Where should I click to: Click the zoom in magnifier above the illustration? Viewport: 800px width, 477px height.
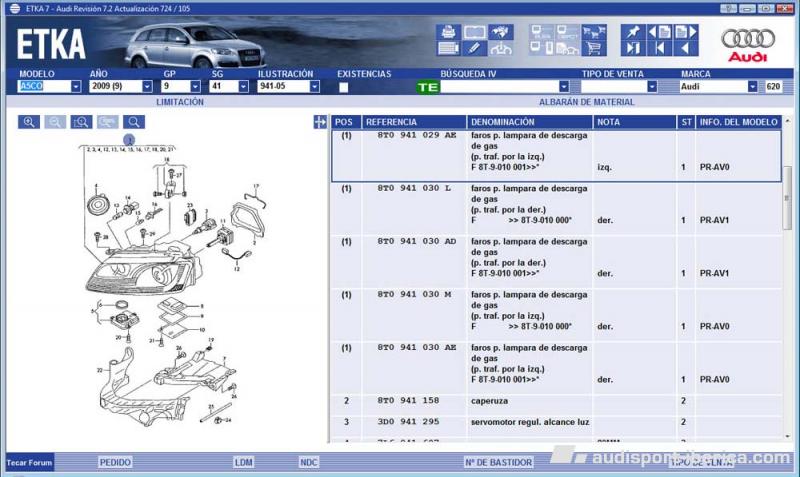pos(29,122)
